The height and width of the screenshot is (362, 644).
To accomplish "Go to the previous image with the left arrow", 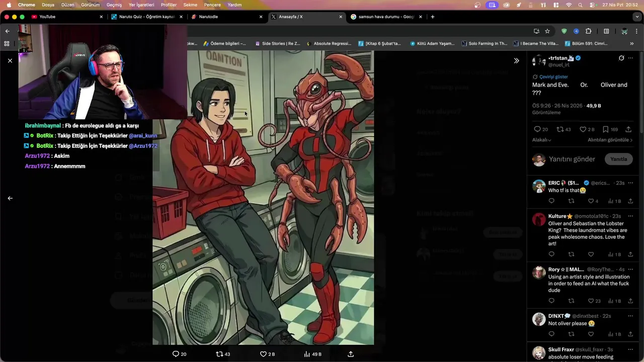I will (10, 198).
